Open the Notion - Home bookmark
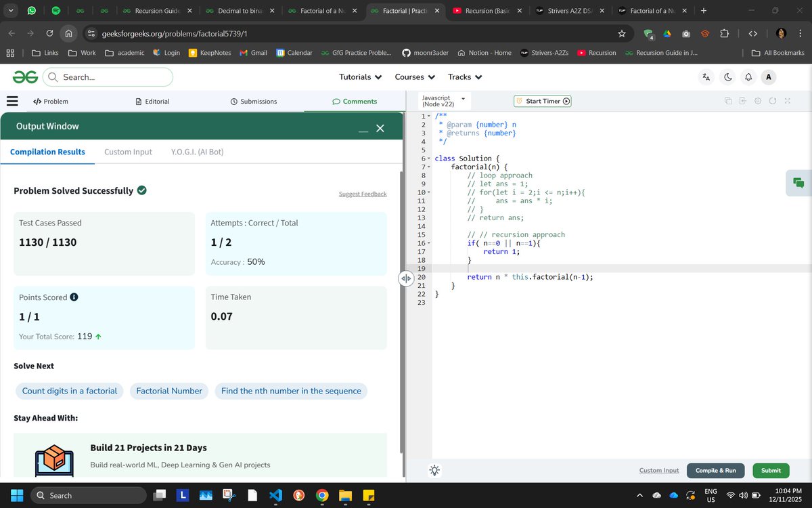Screen dimensions: 812x508 484,53
